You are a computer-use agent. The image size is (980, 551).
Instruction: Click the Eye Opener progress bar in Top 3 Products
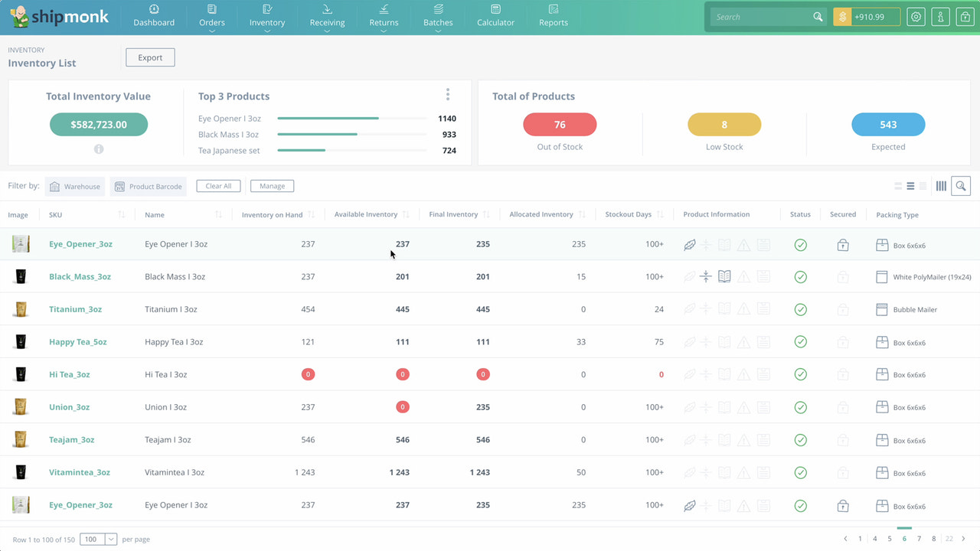coord(328,119)
